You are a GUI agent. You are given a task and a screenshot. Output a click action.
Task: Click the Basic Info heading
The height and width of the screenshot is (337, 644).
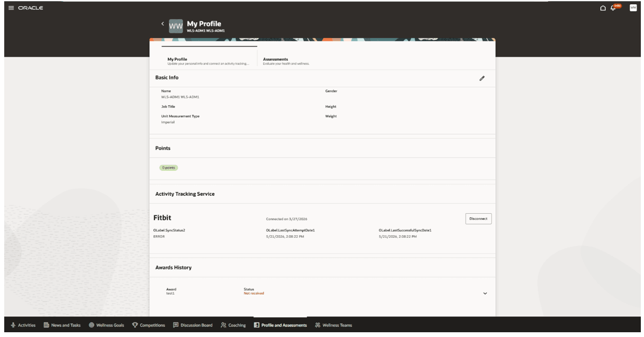[x=167, y=78]
